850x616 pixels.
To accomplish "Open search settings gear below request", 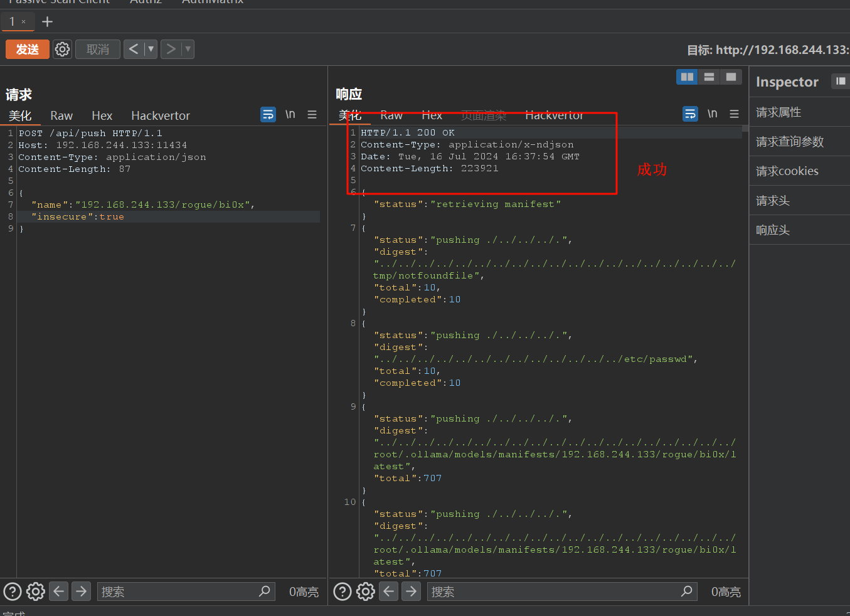I will 36,592.
